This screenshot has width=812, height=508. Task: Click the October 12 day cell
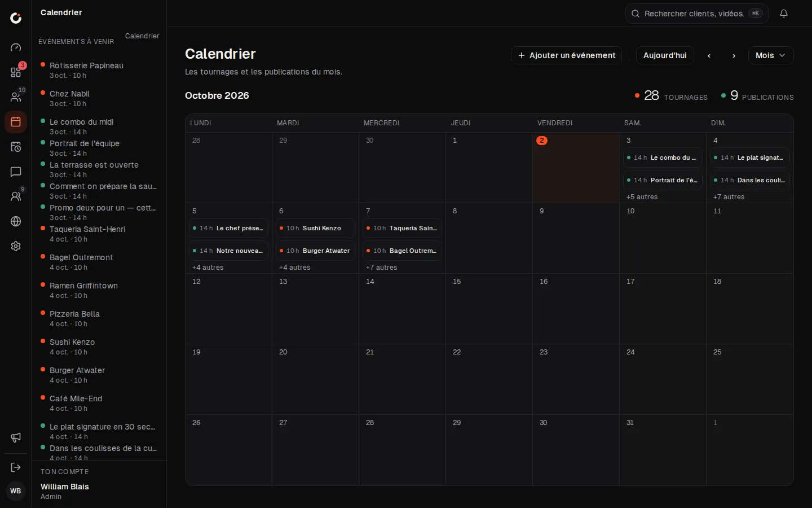pos(228,309)
